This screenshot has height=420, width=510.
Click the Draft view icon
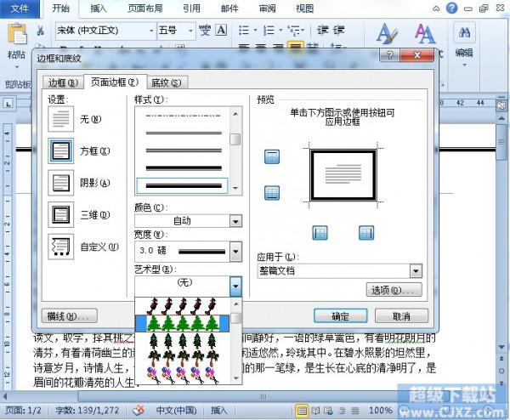pyautogui.click(x=355, y=411)
